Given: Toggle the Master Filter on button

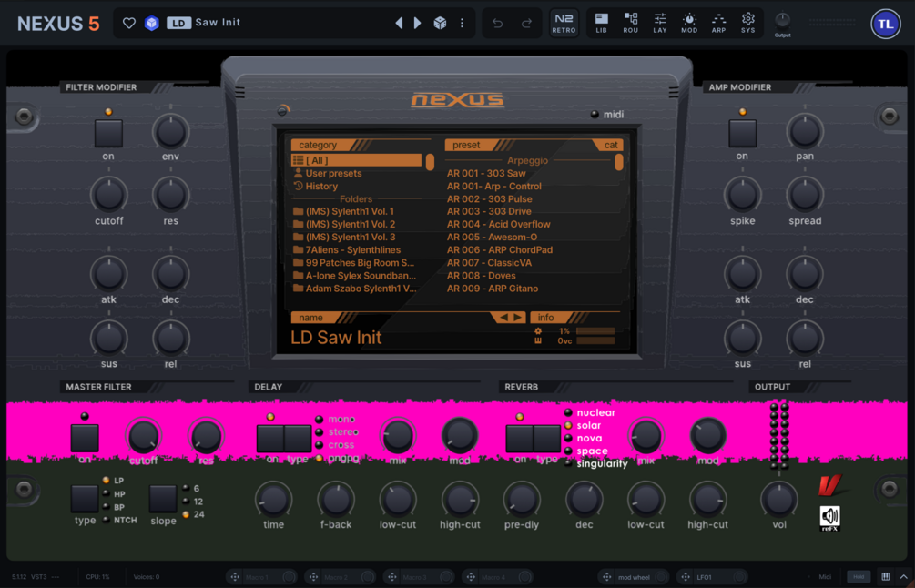Looking at the screenshot, I should click(85, 438).
